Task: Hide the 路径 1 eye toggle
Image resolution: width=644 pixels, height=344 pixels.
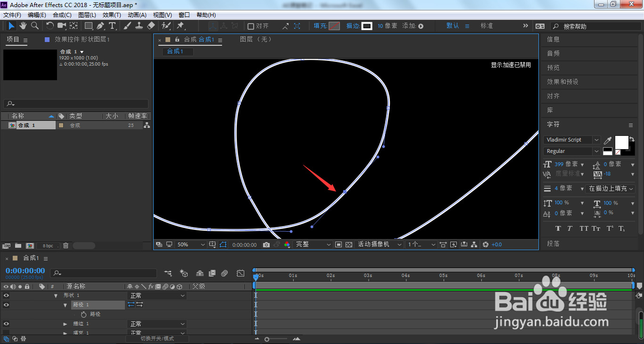Action: click(6, 305)
